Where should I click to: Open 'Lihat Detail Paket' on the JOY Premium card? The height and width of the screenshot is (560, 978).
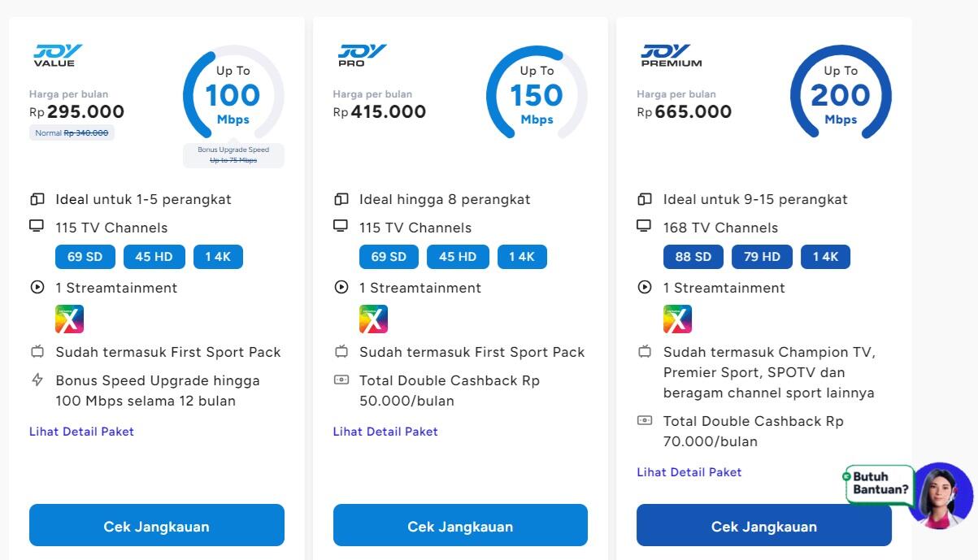point(689,472)
